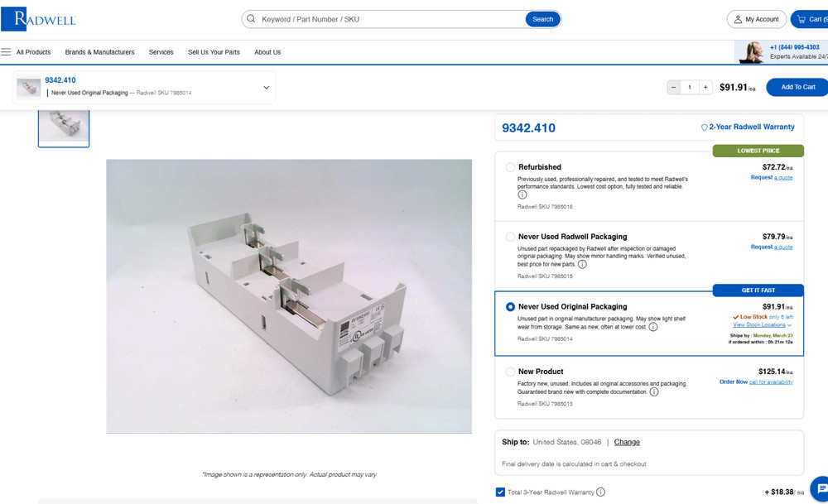This screenshot has width=828, height=504.
Task: Click call for availability link
Action: coord(771,382)
